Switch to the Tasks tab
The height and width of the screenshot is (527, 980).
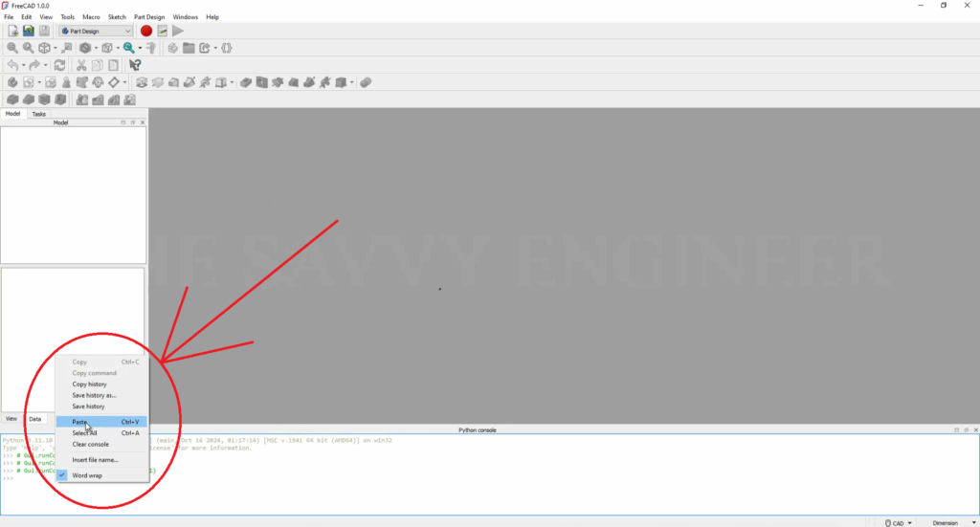(x=39, y=114)
